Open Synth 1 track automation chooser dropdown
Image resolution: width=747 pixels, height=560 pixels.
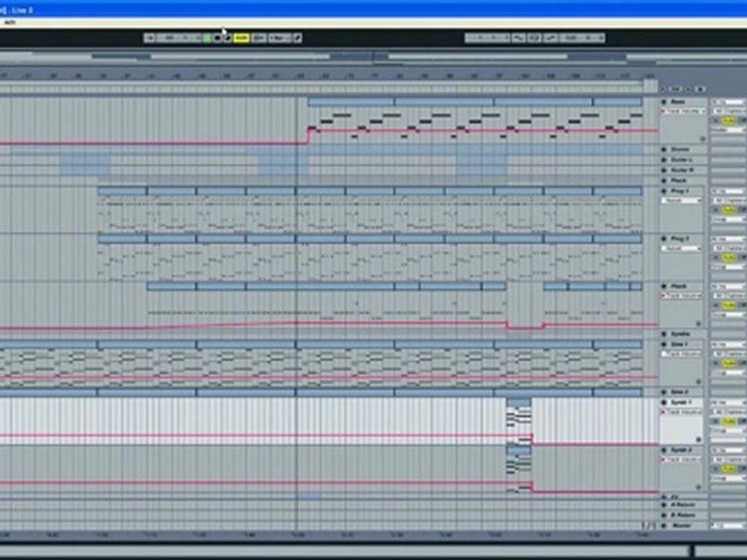click(682, 412)
